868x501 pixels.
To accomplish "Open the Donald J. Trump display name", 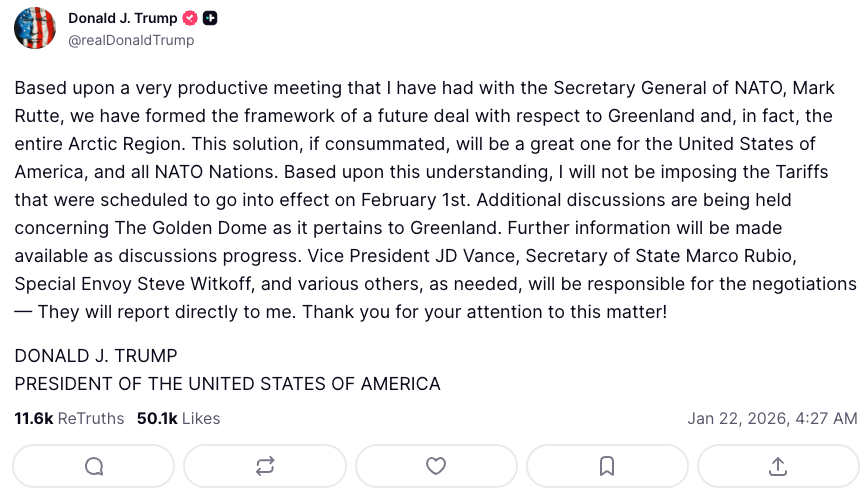I will coord(122,19).
